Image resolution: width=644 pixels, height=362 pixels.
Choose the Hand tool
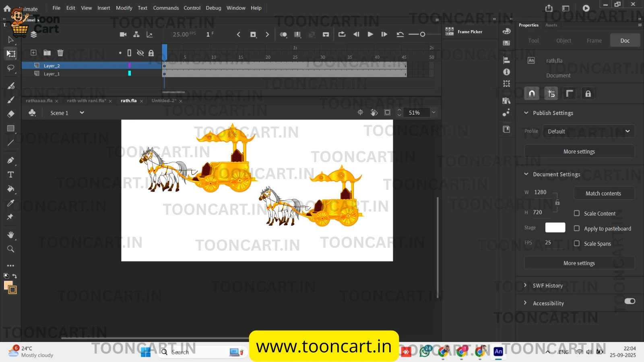click(11, 235)
